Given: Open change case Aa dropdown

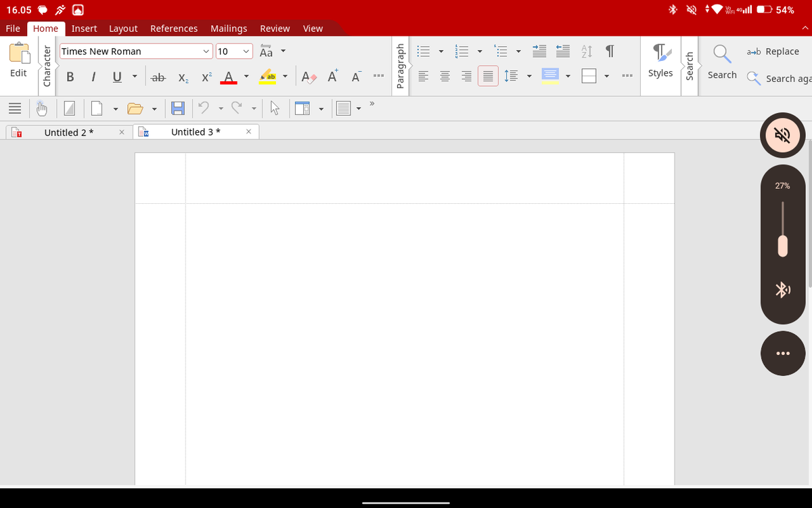Looking at the screenshot, I should (284, 51).
